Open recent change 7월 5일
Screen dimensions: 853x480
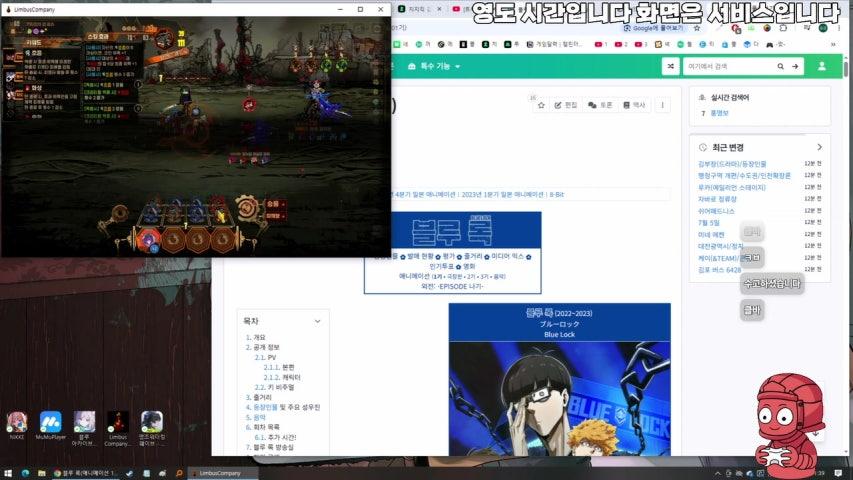click(x=708, y=223)
